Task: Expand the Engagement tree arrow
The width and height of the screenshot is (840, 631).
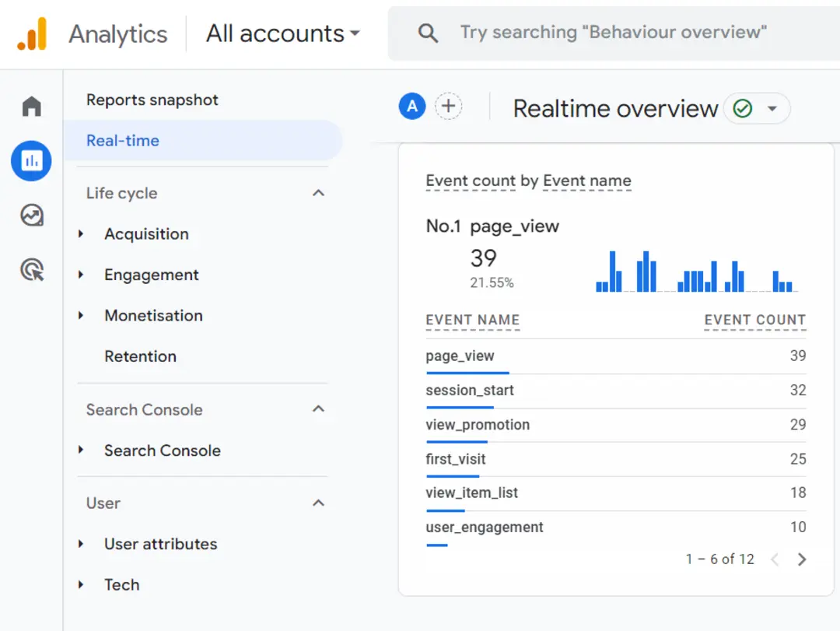Action: point(81,275)
